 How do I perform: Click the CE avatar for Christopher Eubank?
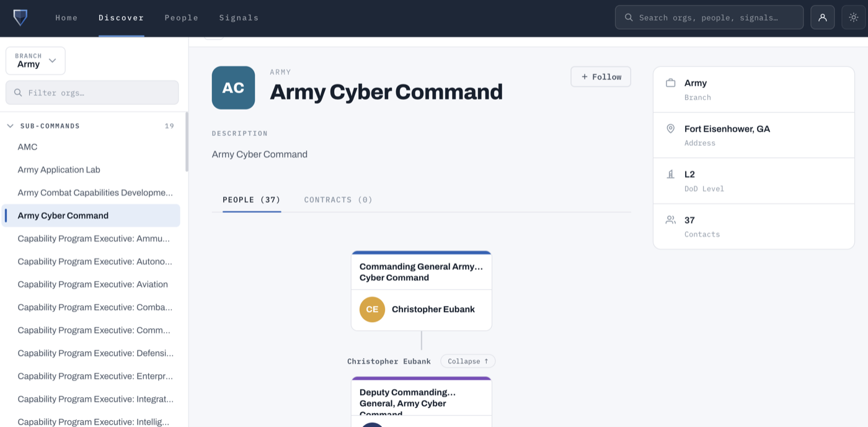click(372, 309)
